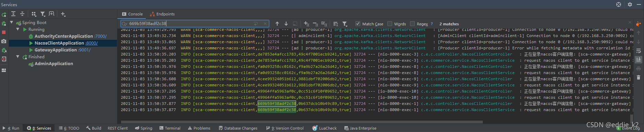Viewport: 644px width, 132px height.
Task: Select NacosClientApplication in services tree
Action: point(59,43)
